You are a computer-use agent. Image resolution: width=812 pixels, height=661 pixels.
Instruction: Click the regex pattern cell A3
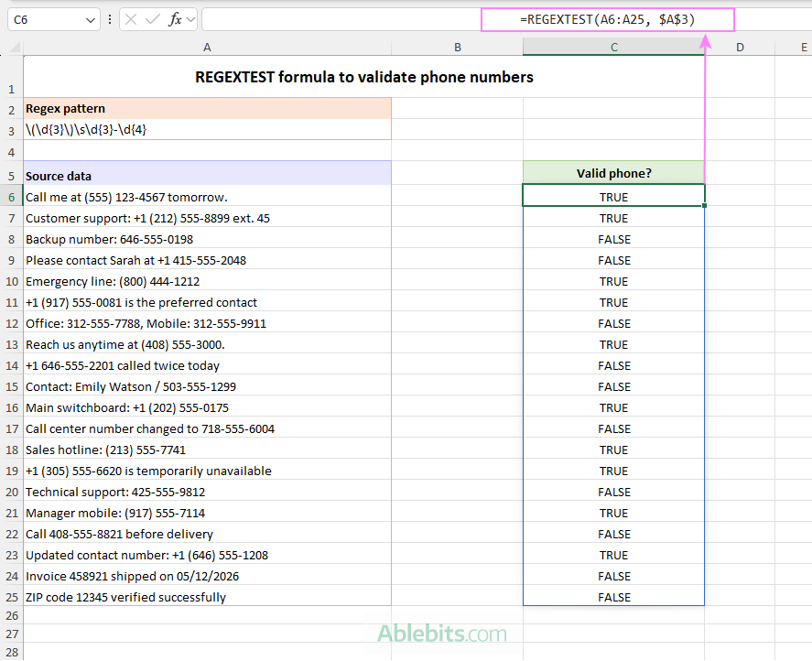207,129
